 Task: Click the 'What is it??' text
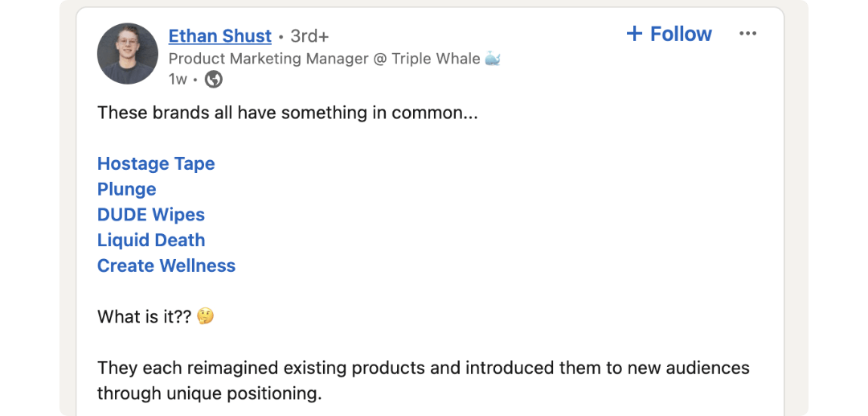click(145, 316)
